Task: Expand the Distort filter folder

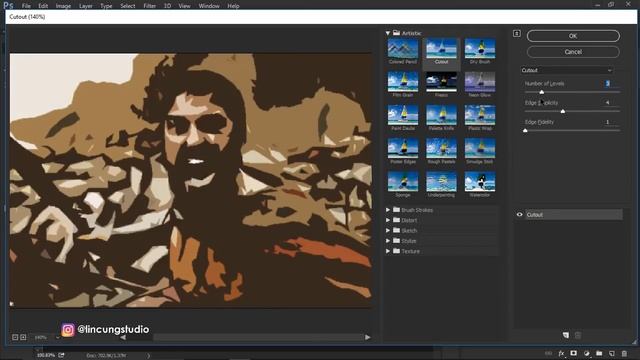Action: pos(388,220)
